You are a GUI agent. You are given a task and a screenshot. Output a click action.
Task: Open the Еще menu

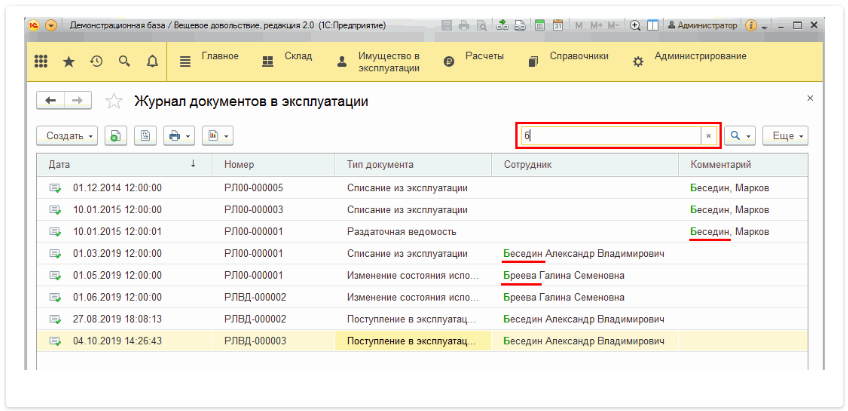click(784, 135)
